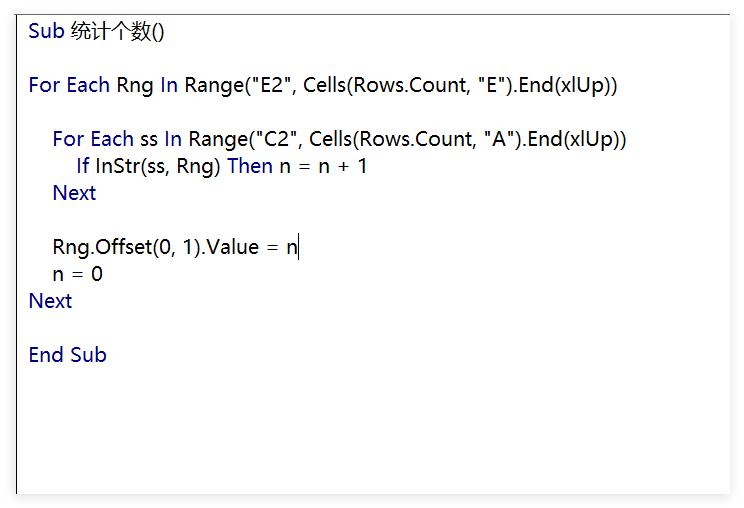Image resolution: width=744 pixels, height=508 pixels.
Task: Click the indented inner Next keyword
Action: 74,193
